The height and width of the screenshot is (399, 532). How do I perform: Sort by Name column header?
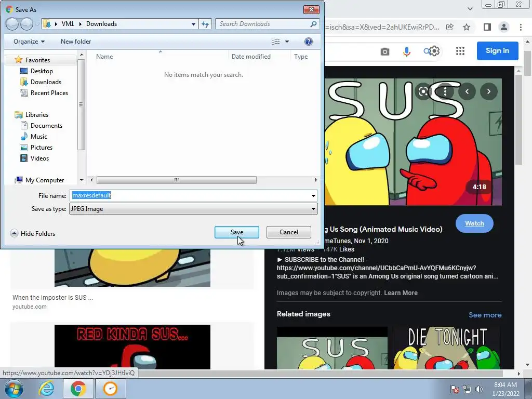(x=104, y=57)
